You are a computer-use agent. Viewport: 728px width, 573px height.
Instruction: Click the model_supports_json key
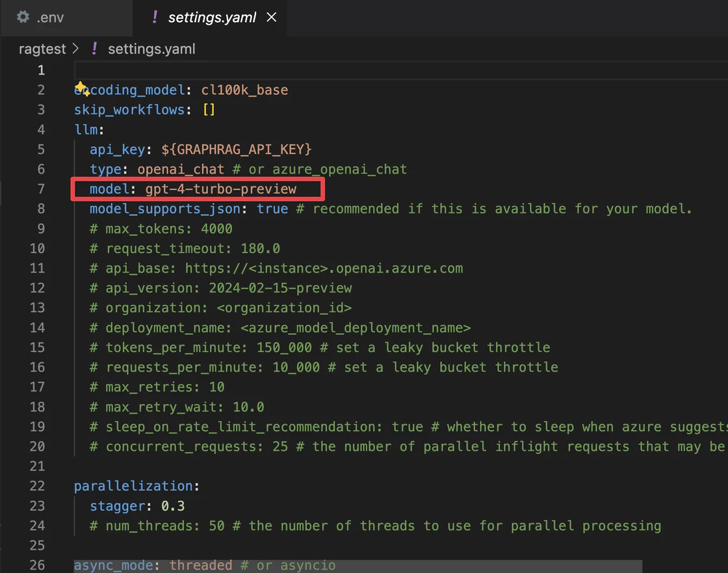165,209
